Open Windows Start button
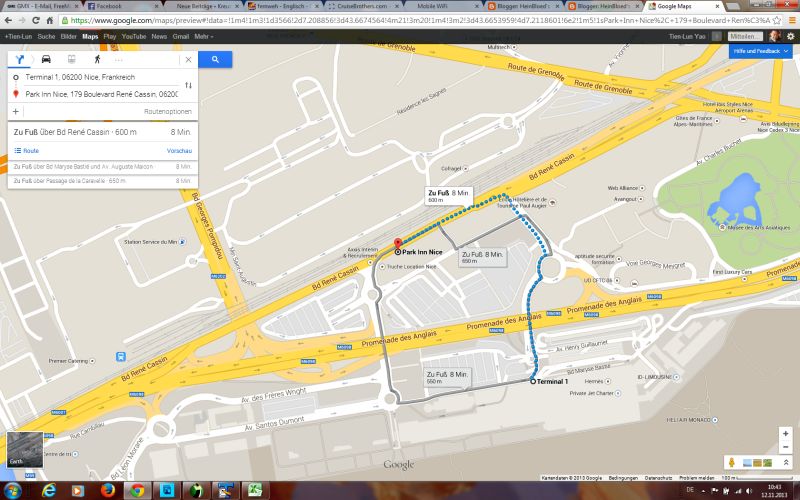Viewport: 800px width, 500px height. pos(12,491)
